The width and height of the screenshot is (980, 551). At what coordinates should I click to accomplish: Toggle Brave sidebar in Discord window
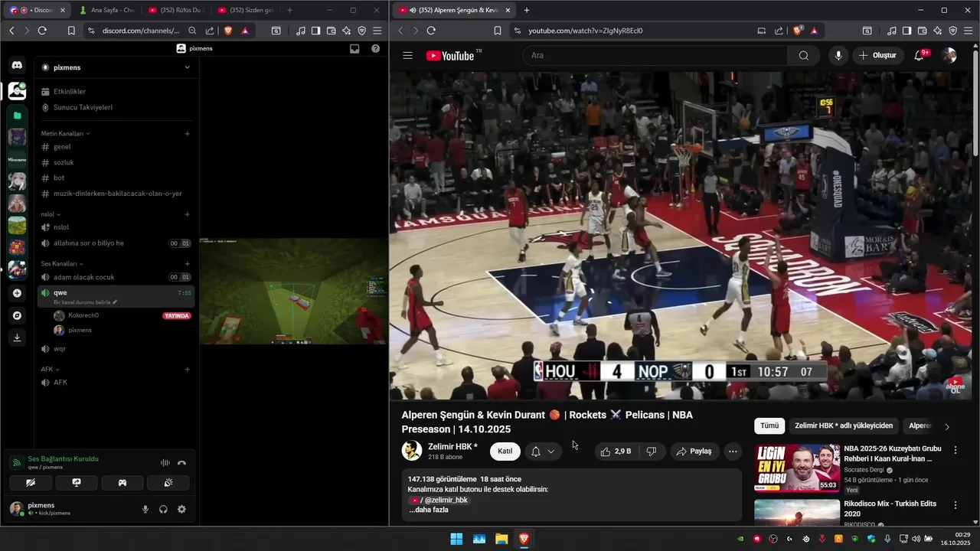click(x=315, y=31)
